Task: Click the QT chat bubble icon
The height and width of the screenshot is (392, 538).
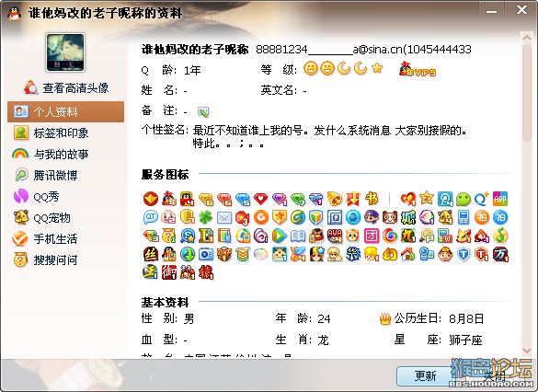Action: point(150,217)
